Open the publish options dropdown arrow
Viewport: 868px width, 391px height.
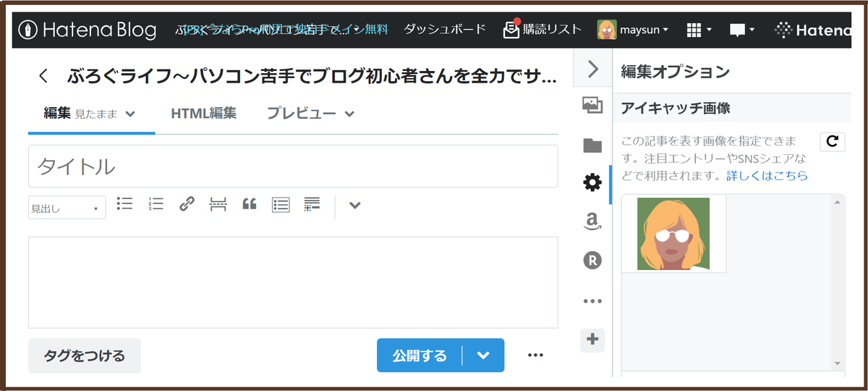484,356
